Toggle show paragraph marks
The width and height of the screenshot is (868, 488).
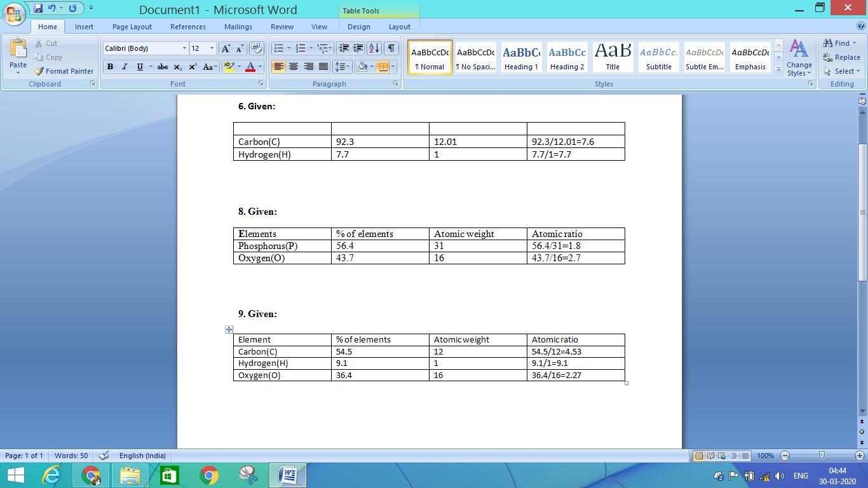(x=391, y=48)
